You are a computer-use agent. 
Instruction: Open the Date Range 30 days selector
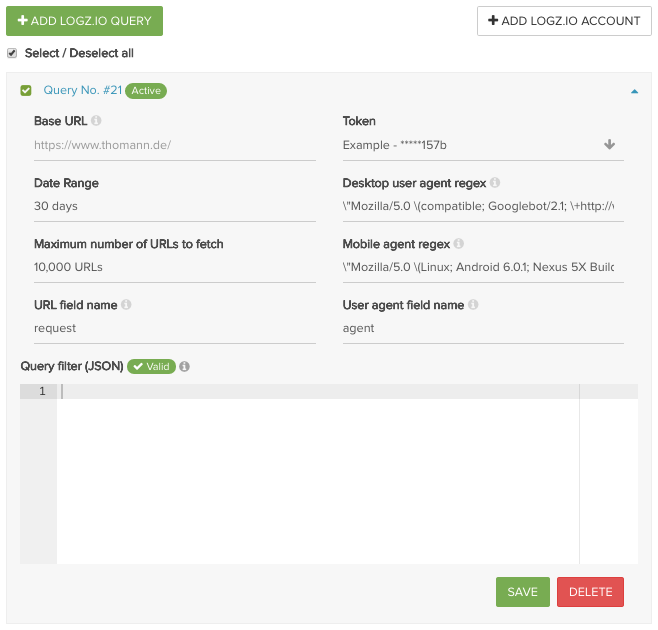point(174,206)
